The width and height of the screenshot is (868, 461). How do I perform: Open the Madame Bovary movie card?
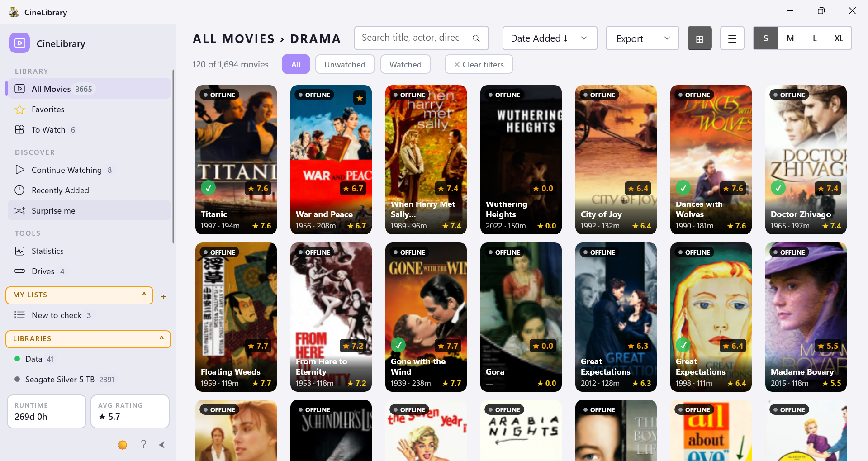point(806,317)
